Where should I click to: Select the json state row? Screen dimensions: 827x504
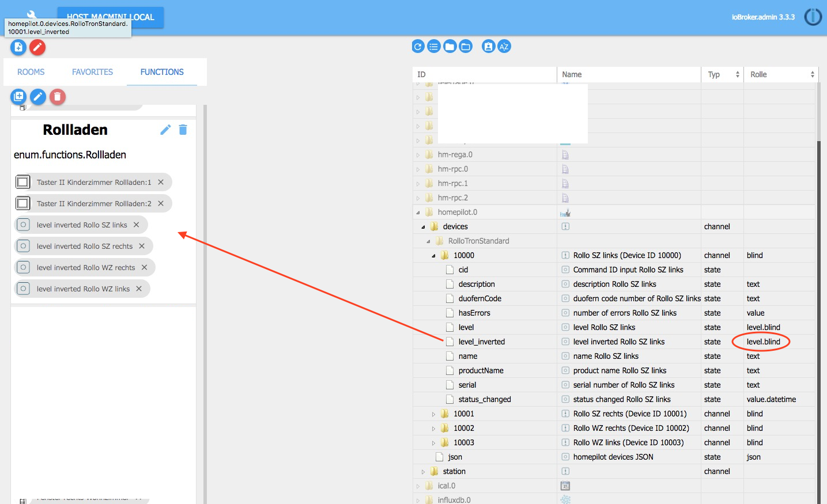click(615, 457)
